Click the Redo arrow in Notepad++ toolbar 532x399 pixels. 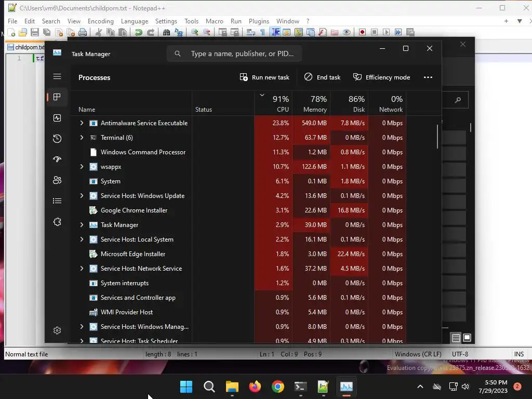[150, 32]
